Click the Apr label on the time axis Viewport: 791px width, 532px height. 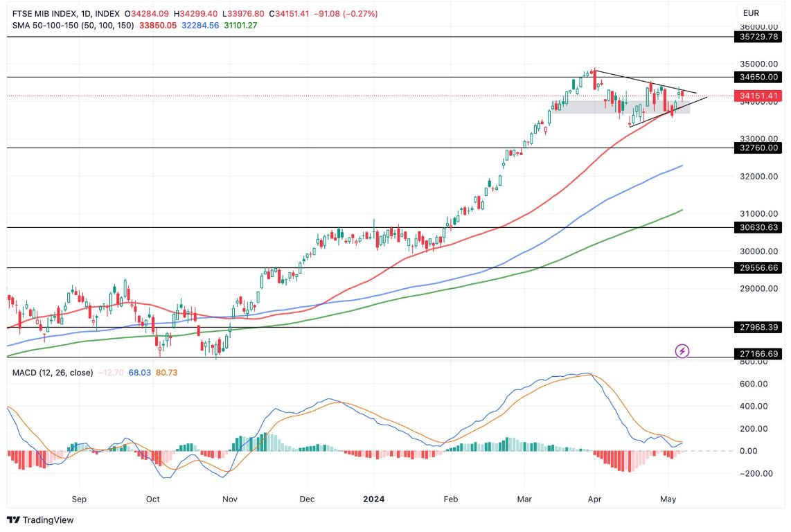[594, 499]
